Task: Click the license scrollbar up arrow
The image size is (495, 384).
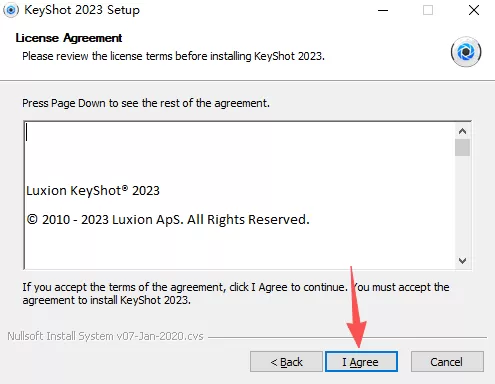Action: [462, 131]
